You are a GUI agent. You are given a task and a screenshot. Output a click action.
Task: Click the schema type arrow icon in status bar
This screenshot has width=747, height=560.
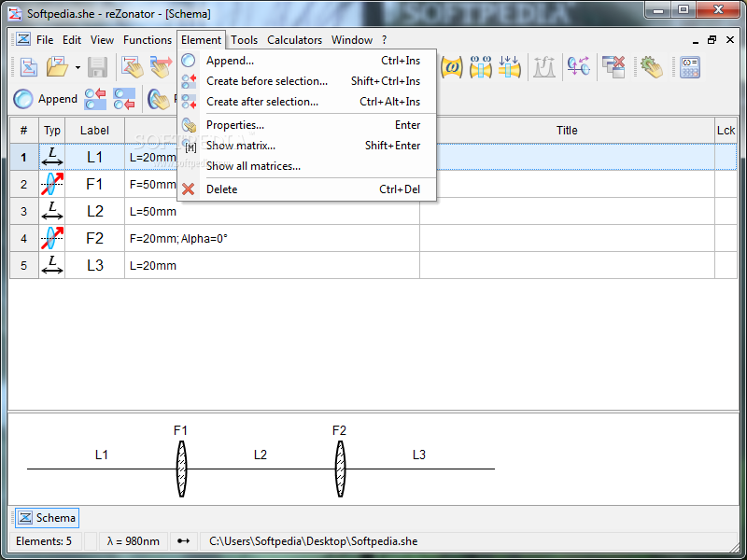(183, 541)
